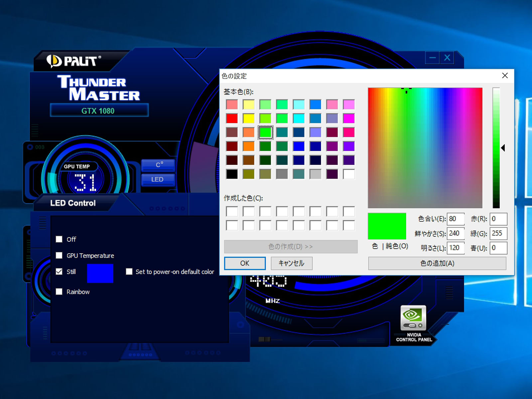Select the light blue top-row swatch
This screenshot has width=532, height=399.
coord(315,104)
